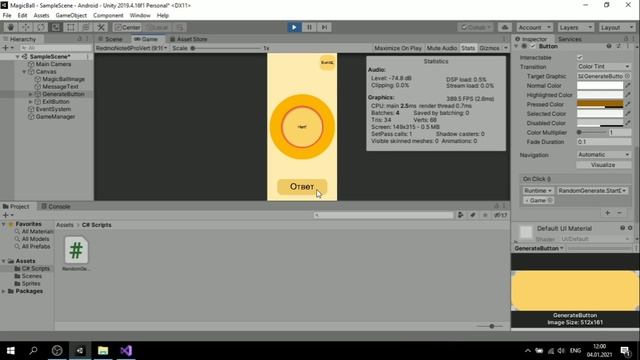Open File Explorer from the taskbar
The height and width of the screenshot is (360, 640).
point(103,351)
